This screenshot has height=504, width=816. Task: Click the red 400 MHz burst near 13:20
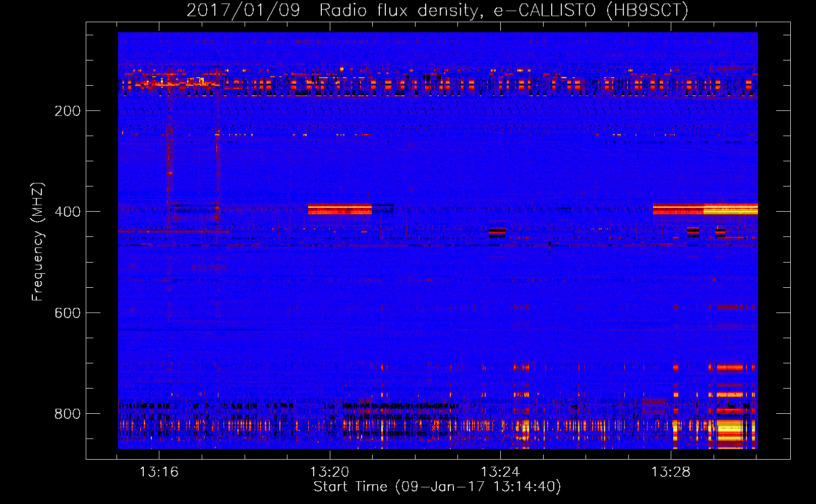tap(340, 209)
